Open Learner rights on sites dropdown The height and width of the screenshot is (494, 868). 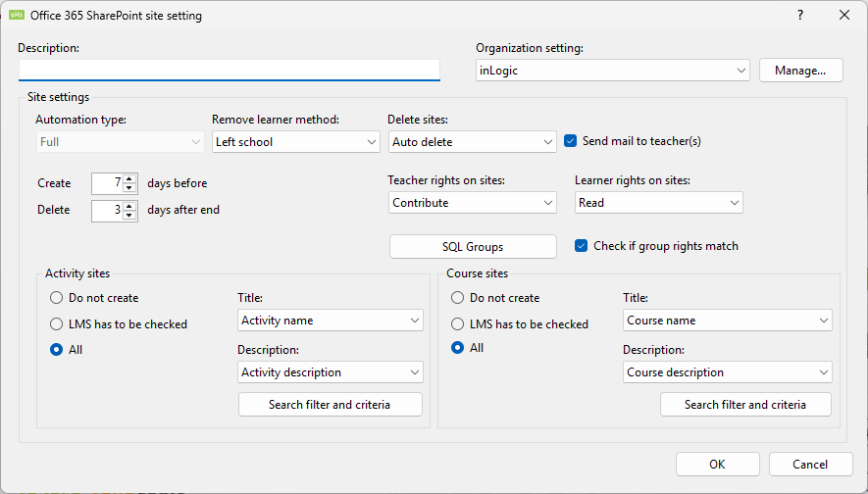tap(658, 203)
